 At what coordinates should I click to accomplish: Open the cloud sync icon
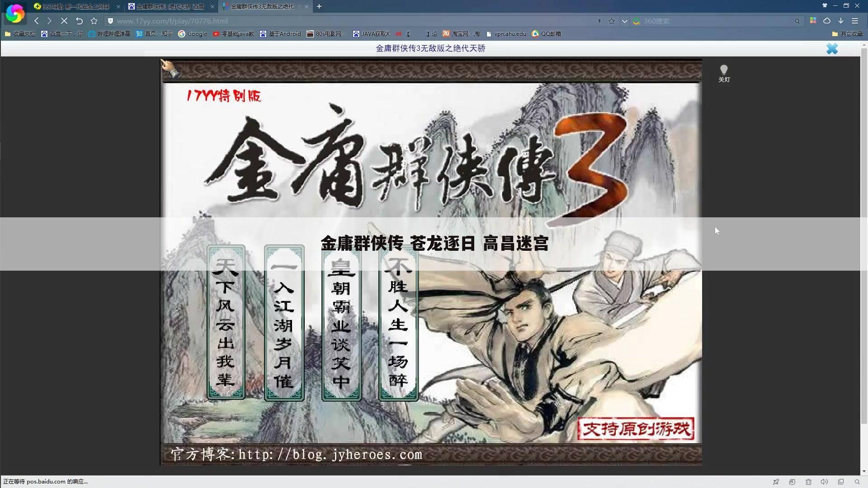827,21
